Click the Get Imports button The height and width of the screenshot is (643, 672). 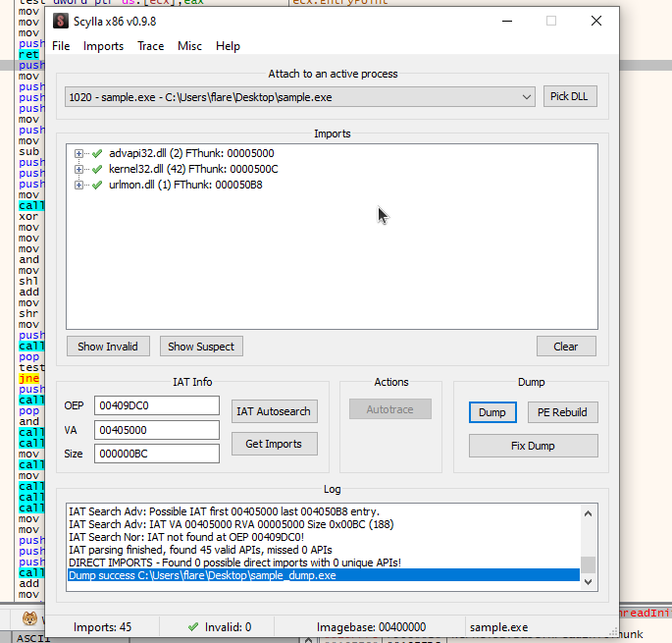(275, 444)
